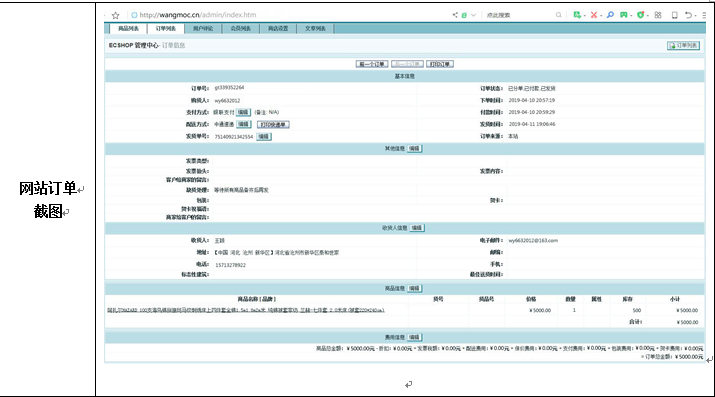
Task: Edit the 收货人信息 section
Action: click(x=417, y=228)
